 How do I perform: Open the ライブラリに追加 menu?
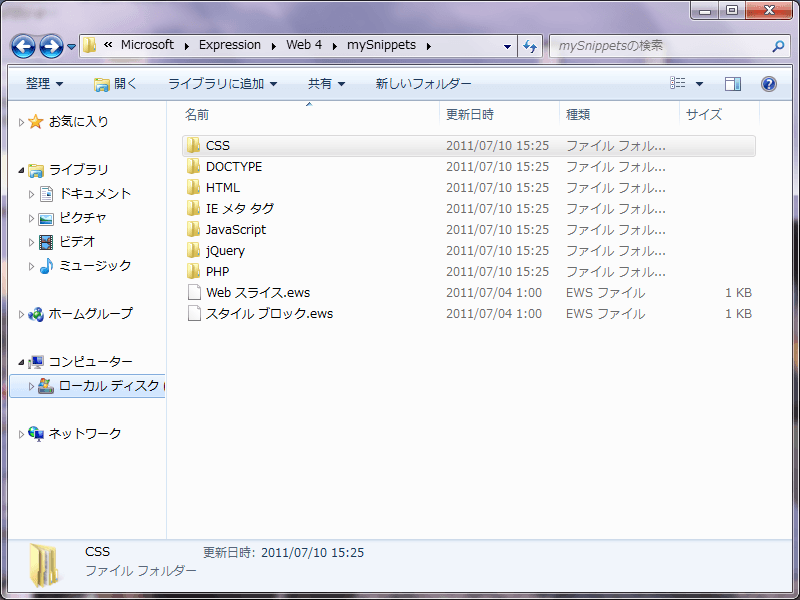tap(222, 84)
